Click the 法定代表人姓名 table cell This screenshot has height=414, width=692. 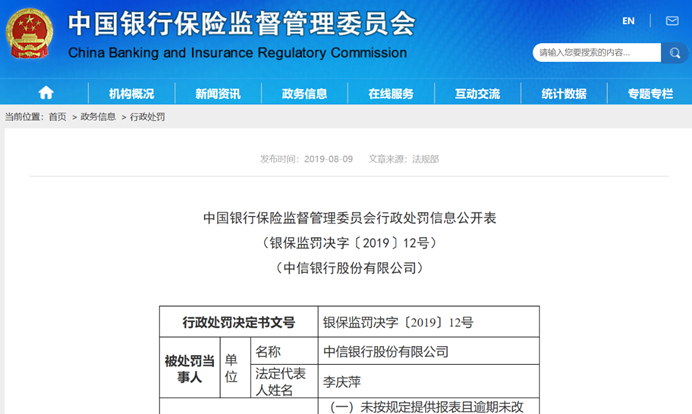pyautogui.click(x=284, y=381)
